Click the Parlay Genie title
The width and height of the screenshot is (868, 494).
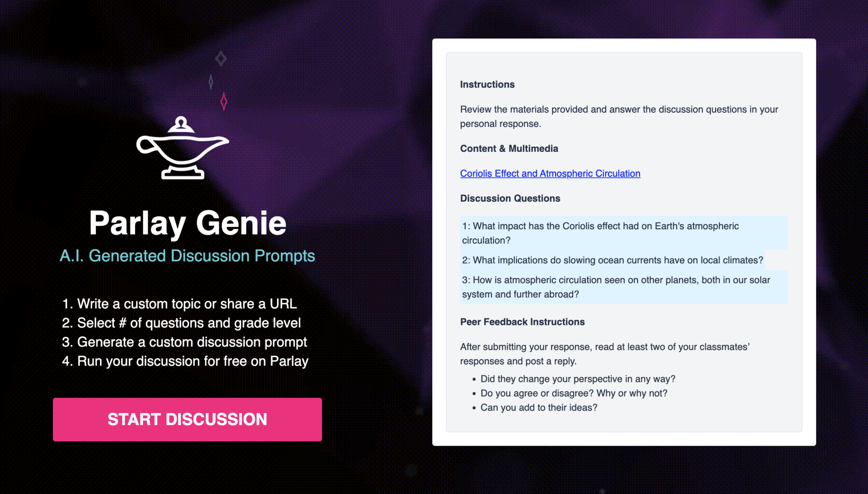187,223
